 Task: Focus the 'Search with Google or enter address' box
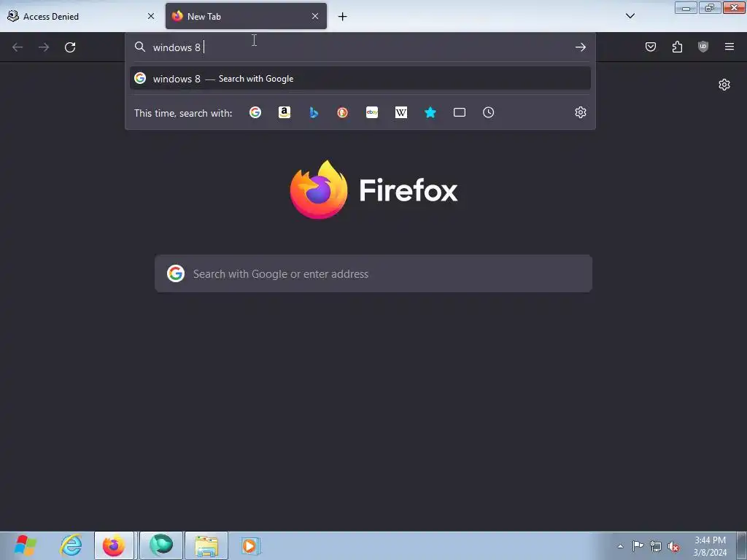[x=373, y=274]
